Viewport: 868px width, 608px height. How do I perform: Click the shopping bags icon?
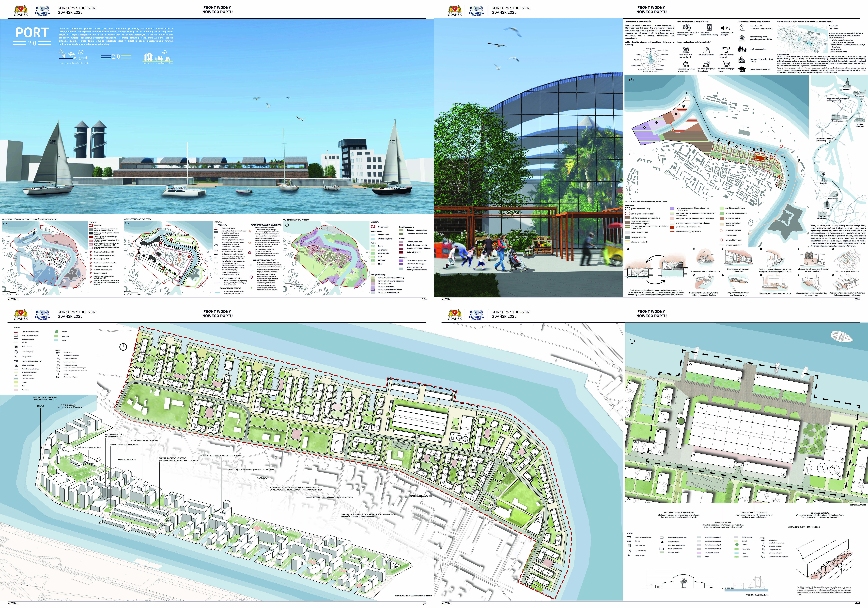(x=707, y=50)
